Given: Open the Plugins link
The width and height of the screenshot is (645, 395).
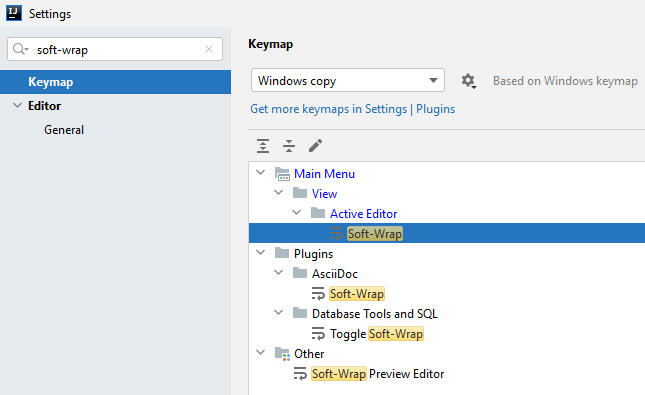Looking at the screenshot, I should [x=435, y=109].
